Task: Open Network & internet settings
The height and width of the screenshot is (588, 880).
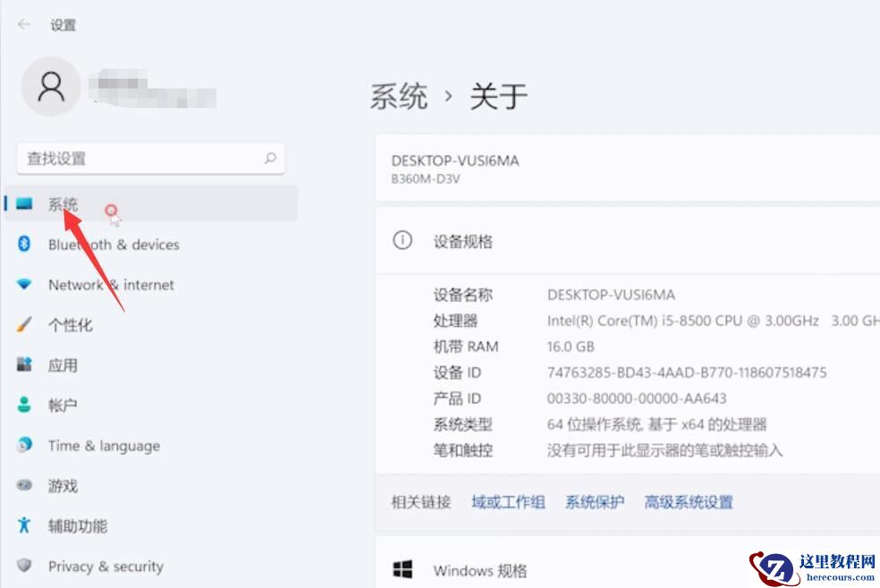Action: point(110,284)
